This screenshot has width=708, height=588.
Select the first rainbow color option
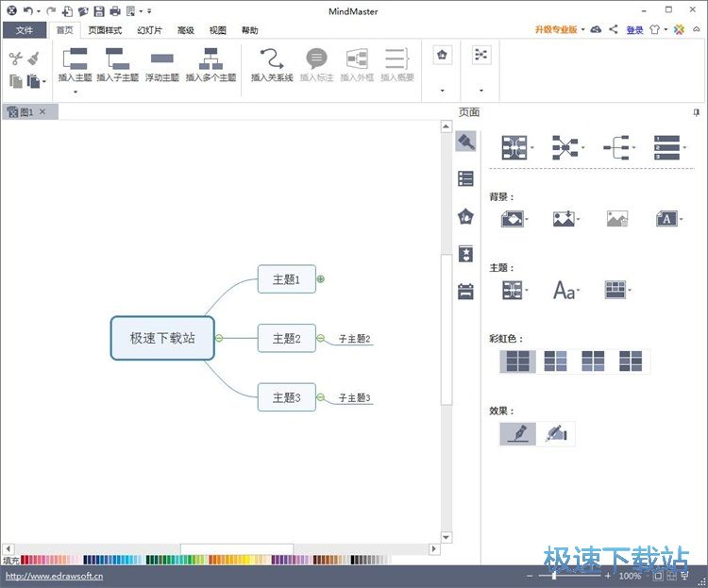pyautogui.click(x=518, y=361)
